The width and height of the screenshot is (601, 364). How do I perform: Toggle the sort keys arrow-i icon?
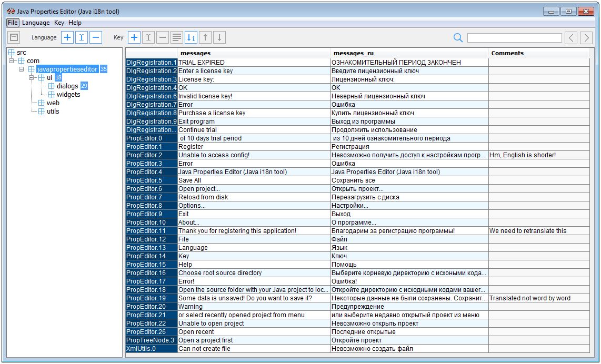pos(191,37)
